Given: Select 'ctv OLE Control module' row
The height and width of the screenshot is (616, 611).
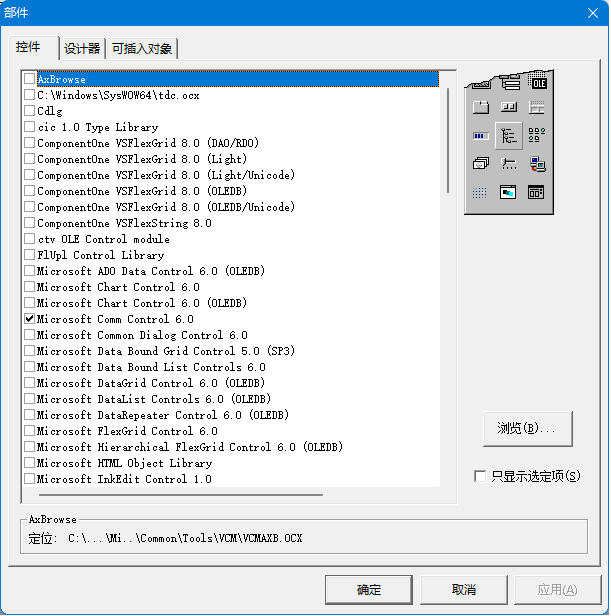Looking at the screenshot, I should [x=103, y=239].
